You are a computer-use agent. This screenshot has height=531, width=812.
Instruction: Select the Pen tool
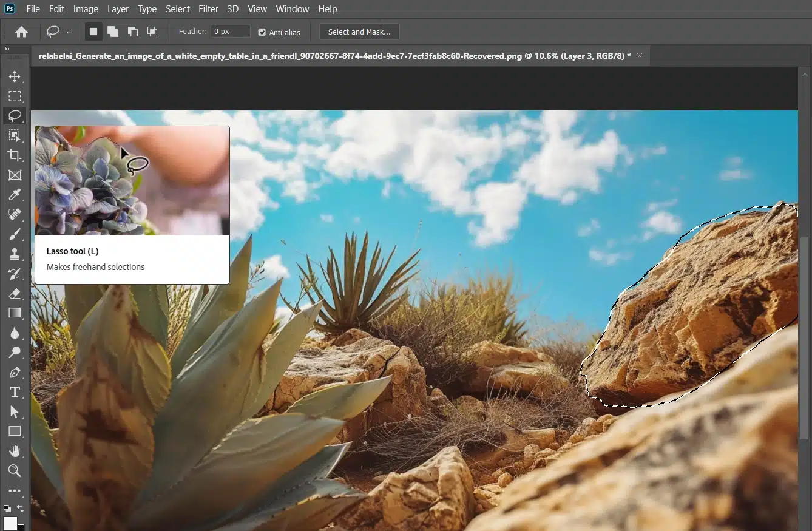tap(15, 372)
